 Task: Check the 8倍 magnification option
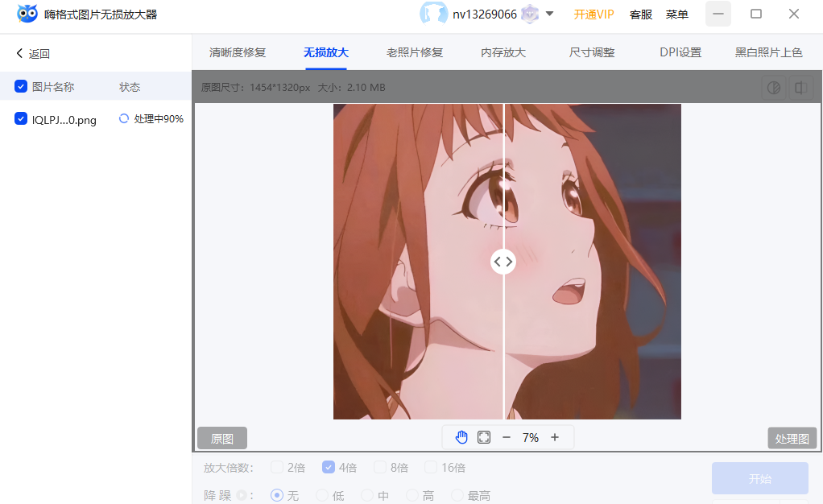(x=380, y=467)
